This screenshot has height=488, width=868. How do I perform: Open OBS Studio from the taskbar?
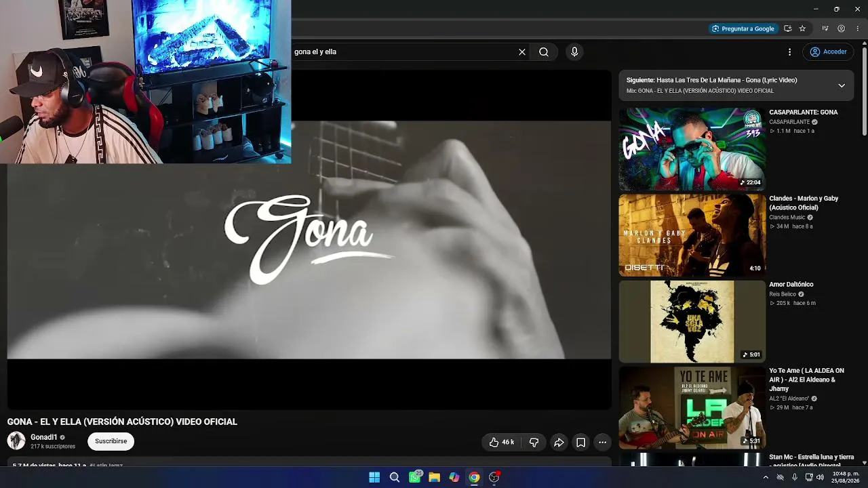pyautogui.click(x=494, y=477)
